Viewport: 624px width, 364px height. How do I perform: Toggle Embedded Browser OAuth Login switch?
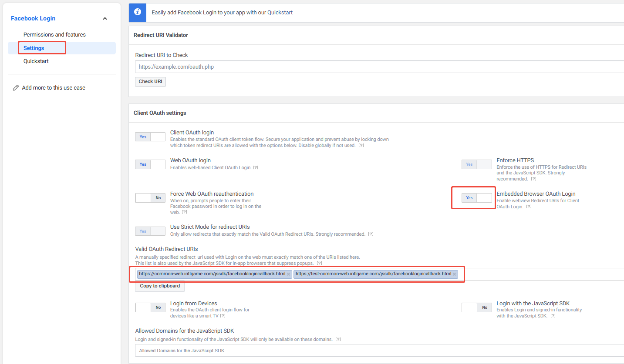click(477, 197)
